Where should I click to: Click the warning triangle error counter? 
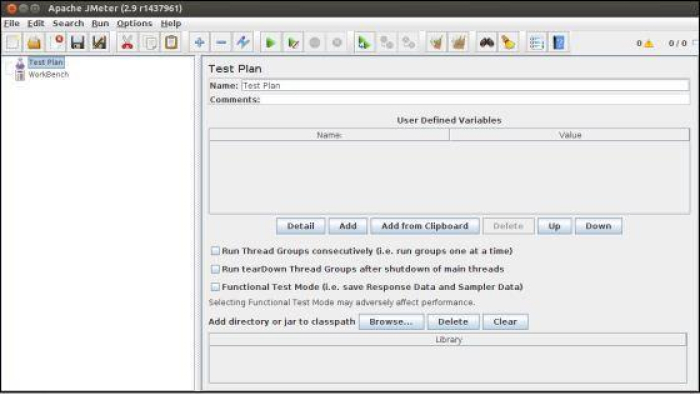click(649, 43)
